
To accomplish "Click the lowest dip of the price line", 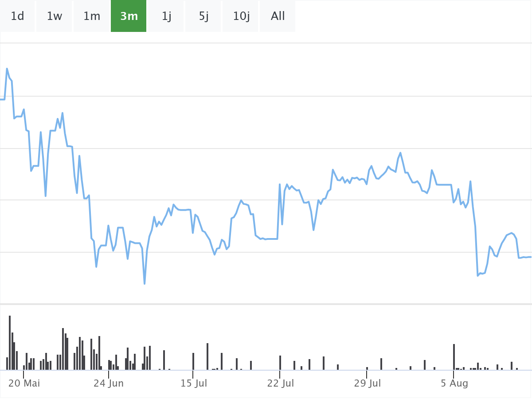I will tap(145, 283).
